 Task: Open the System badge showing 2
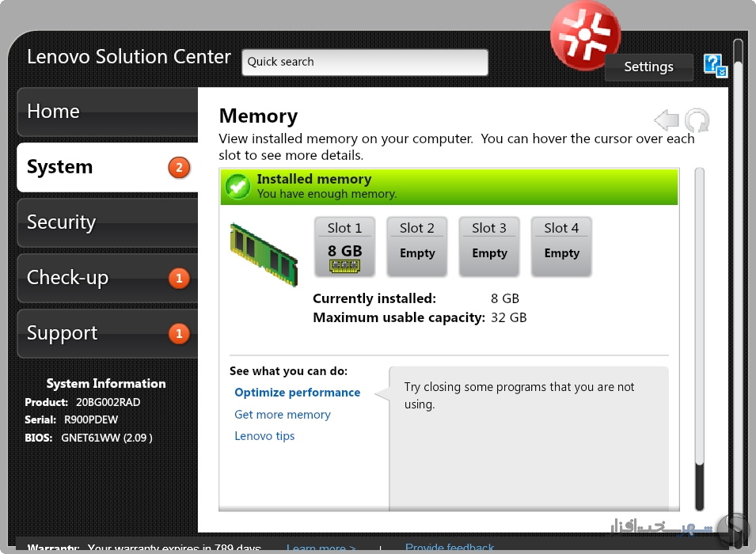pyautogui.click(x=179, y=167)
